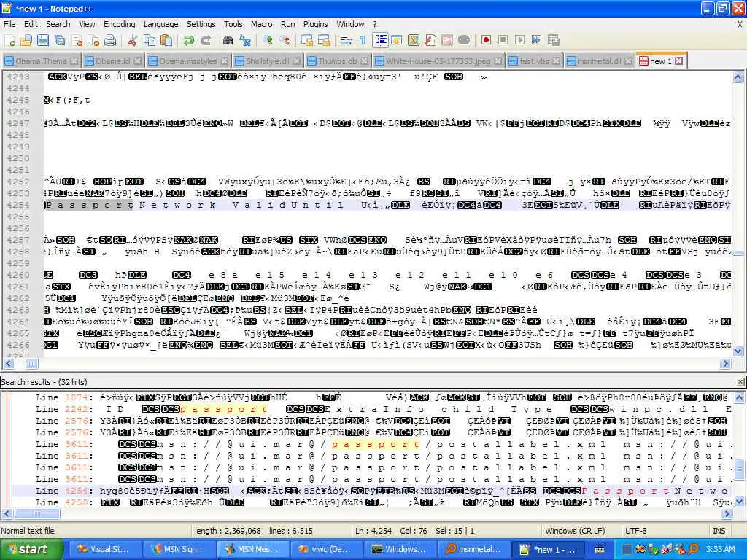Image resolution: width=747 pixels, height=560 pixels.
Task: Open the Edit menu
Action: (31, 24)
